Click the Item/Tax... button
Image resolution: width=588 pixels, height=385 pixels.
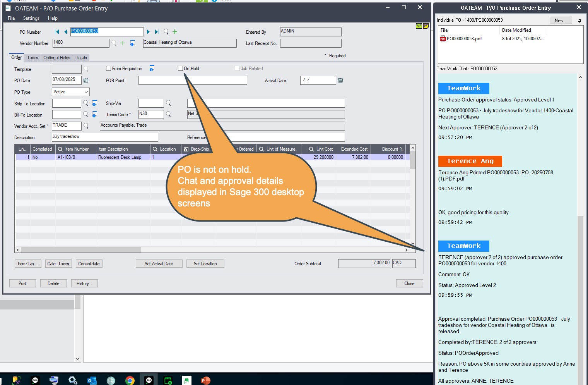(x=27, y=264)
